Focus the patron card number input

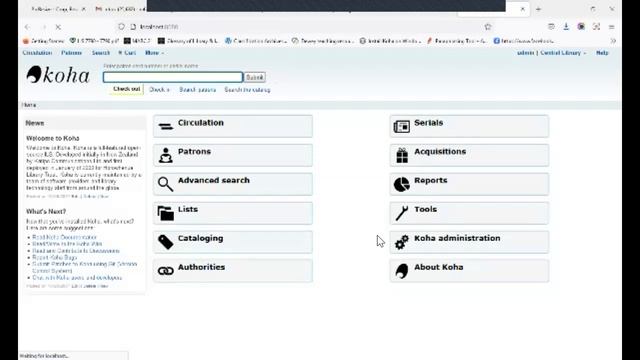(x=173, y=77)
